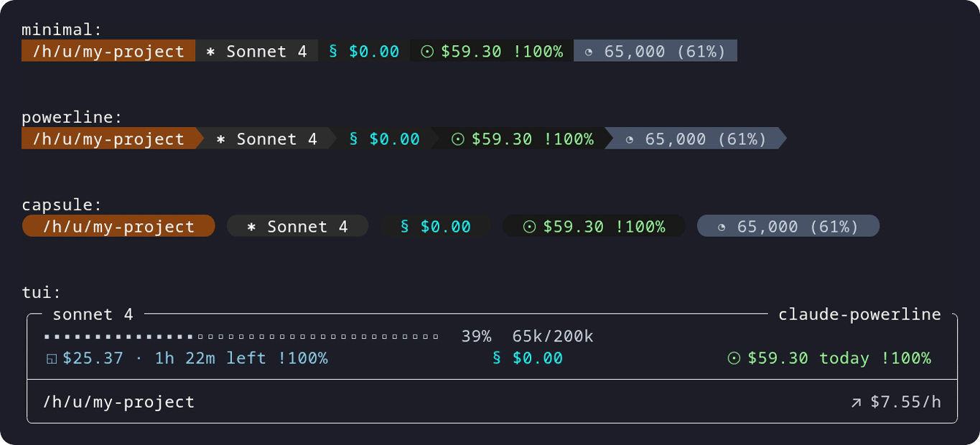The width and height of the screenshot is (980, 445).
Task: Select the "65k/200k" token count
Action: point(553,337)
